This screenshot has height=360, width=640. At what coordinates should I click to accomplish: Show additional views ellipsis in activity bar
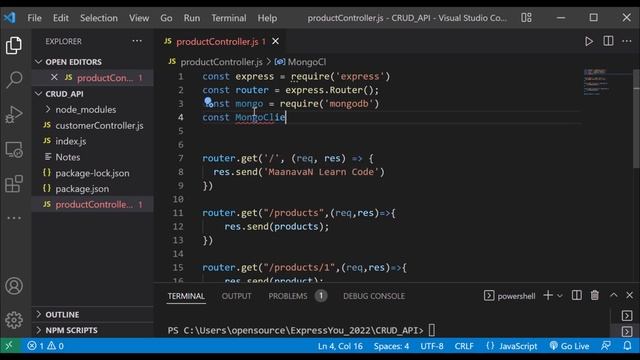pyautogui.click(x=14, y=218)
